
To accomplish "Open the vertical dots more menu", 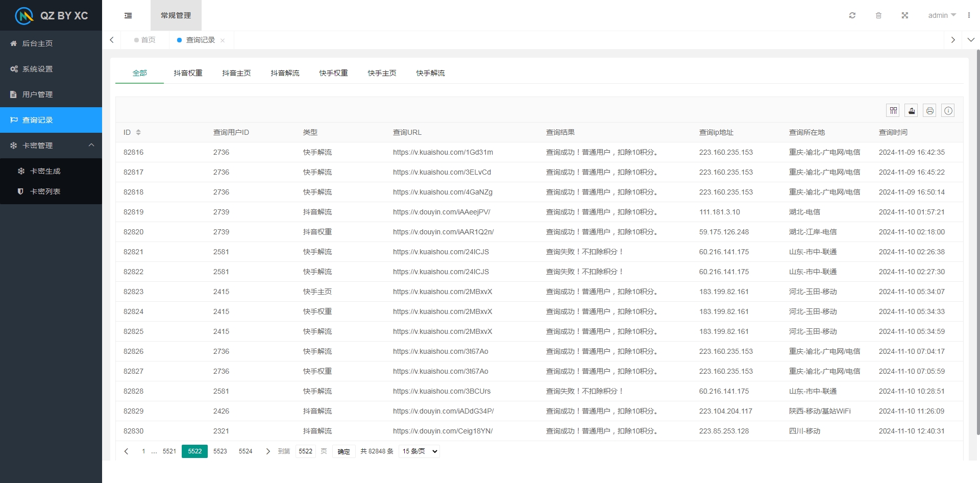I will [969, 15].
